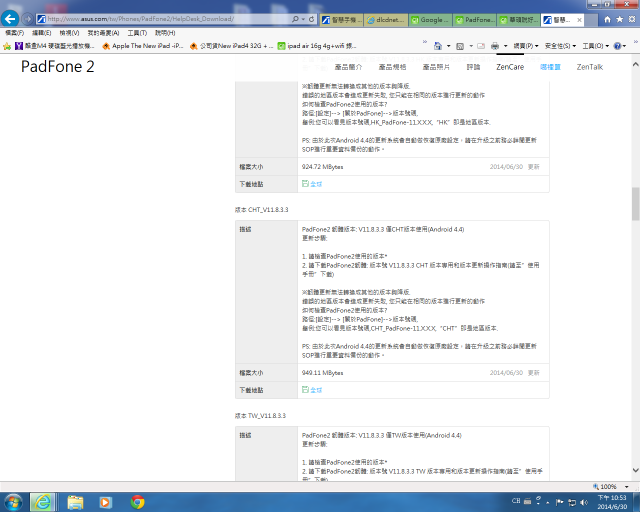This screenshot has width=640, height=512.
Task: Switch to the 華碩說好 browser tab
Action: [x=519, y=20]
